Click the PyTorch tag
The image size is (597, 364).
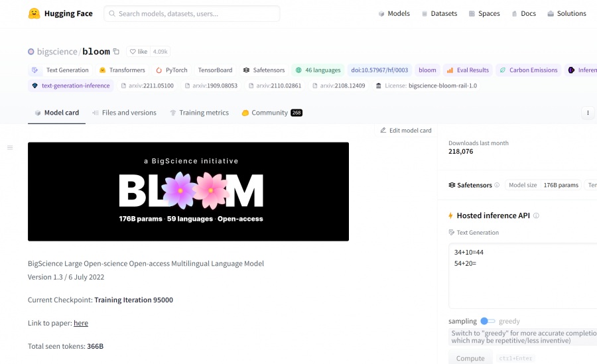(x=171, y=70)
